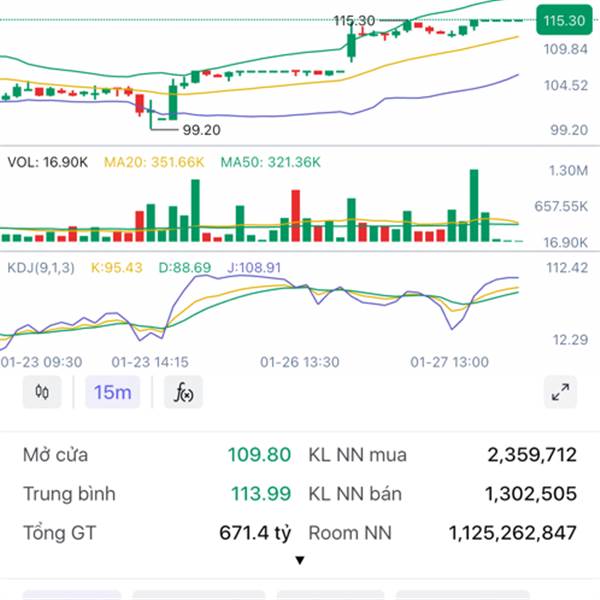Screen dimensions: 600x600
Task: Expand chart to fullscreen view
Action: (560, 392)
